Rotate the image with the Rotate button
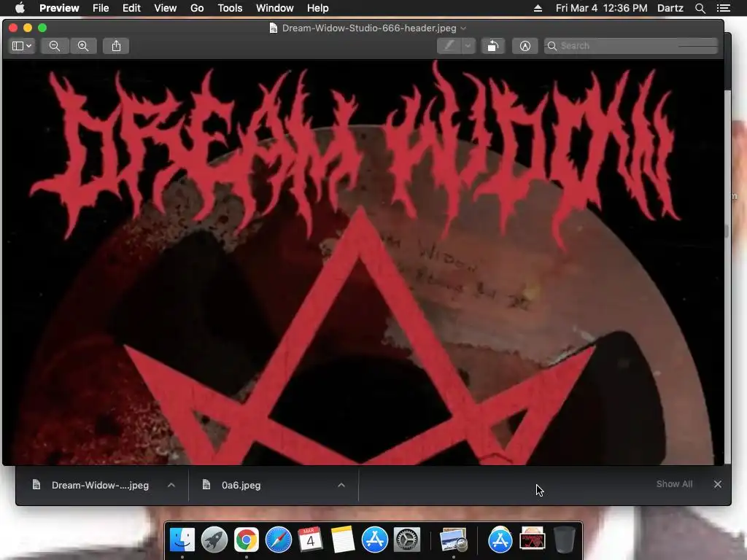Image resolution: width=747 pixels, height=560 pixels. 493,46
